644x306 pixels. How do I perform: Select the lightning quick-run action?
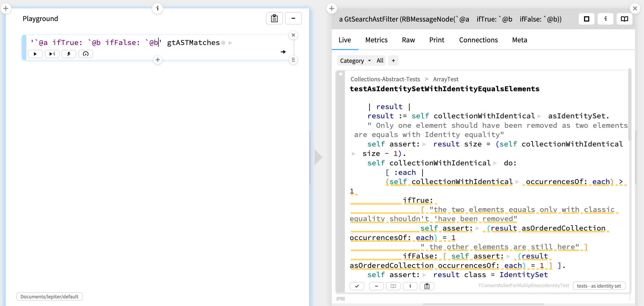click(69, 54)
